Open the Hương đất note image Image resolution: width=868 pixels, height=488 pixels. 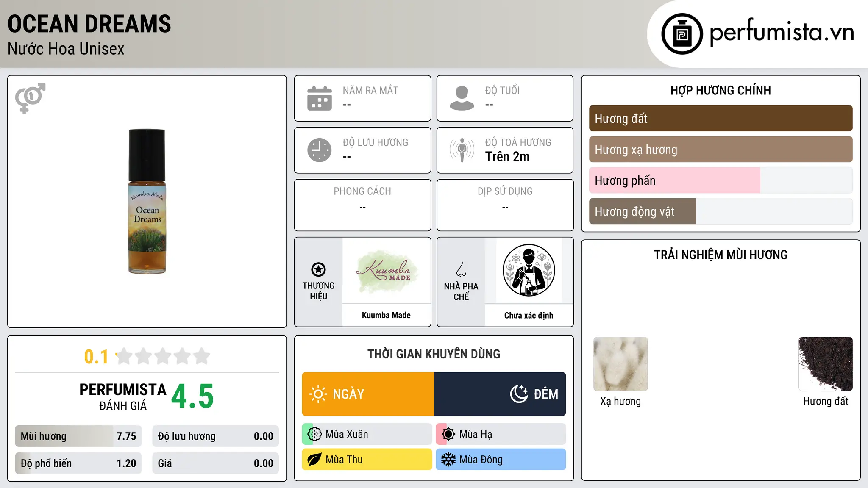[826, 364]
